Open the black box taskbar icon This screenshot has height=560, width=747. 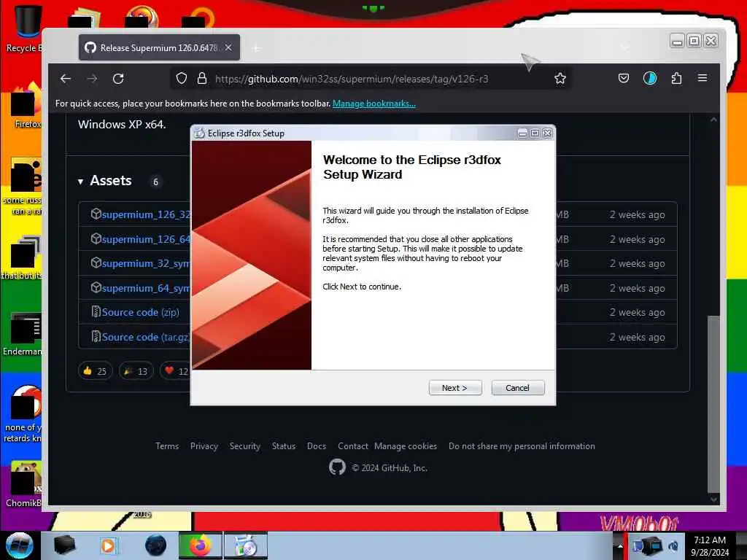(64, 545)
